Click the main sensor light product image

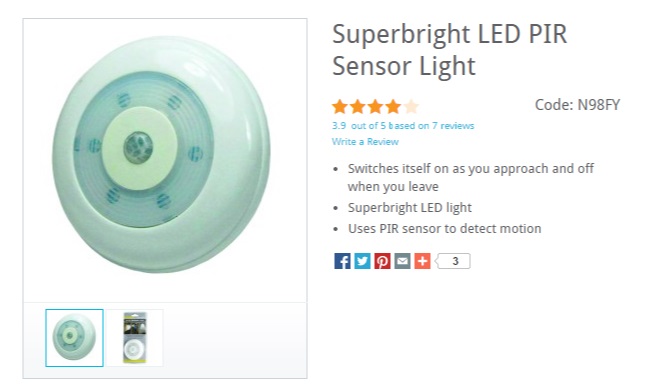pyautogui.click(x=165, y=160)
